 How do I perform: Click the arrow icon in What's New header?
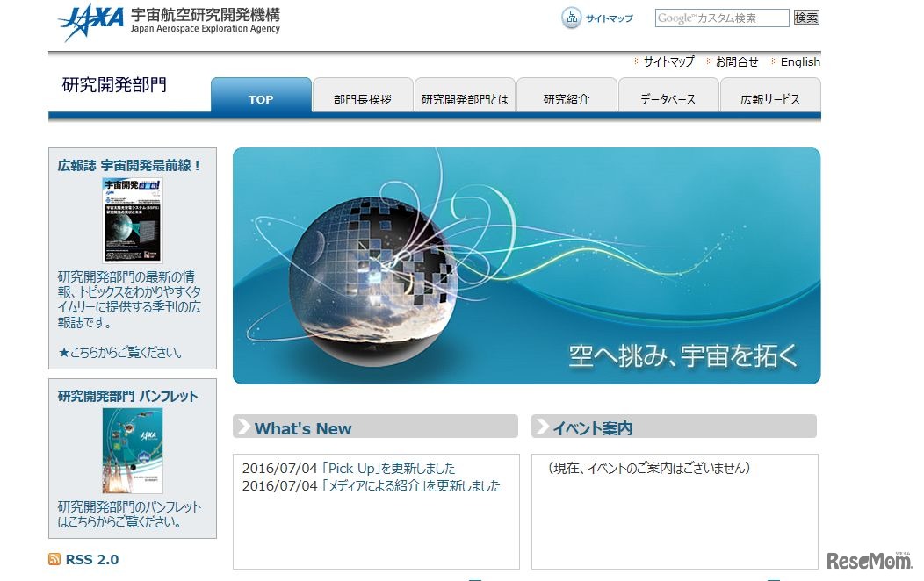(243, 427)
